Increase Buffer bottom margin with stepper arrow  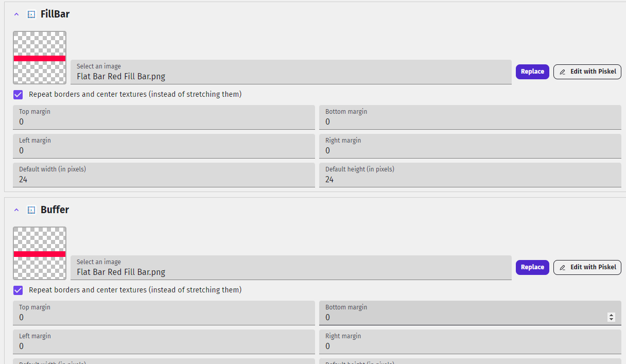[x=611, y=315]
